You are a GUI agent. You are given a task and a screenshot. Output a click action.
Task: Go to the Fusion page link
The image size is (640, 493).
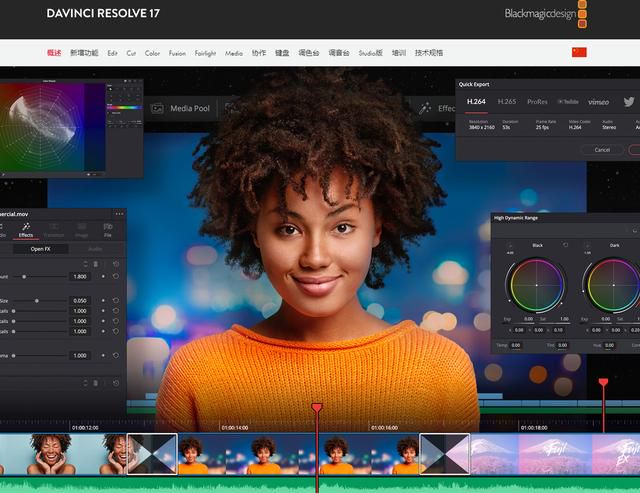pos(177,53)
